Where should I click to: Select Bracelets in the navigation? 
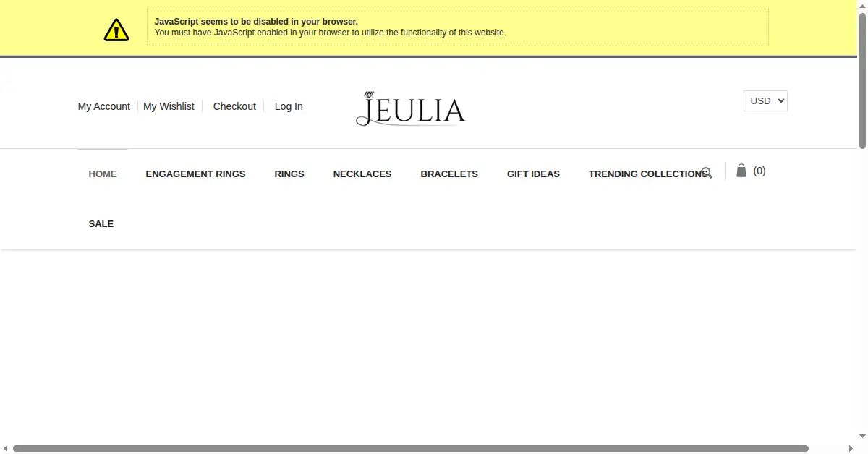[x=449, y=174]
